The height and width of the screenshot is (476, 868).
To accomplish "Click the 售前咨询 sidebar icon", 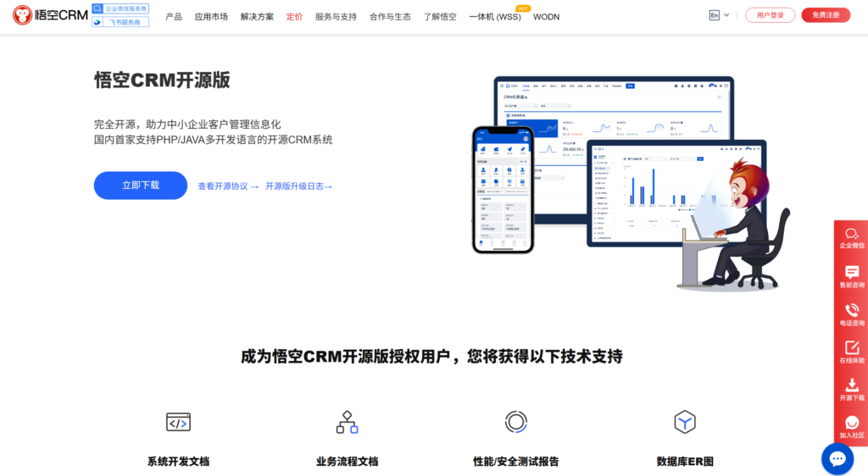I will pyautogui.click(x=851, y=276).
